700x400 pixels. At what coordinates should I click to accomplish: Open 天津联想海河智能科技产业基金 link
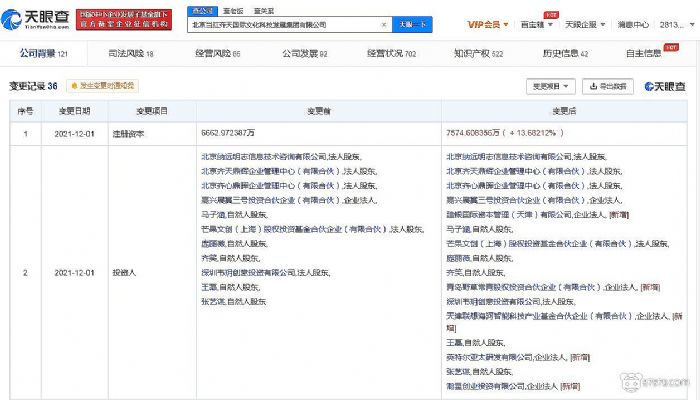coord(539,316)
